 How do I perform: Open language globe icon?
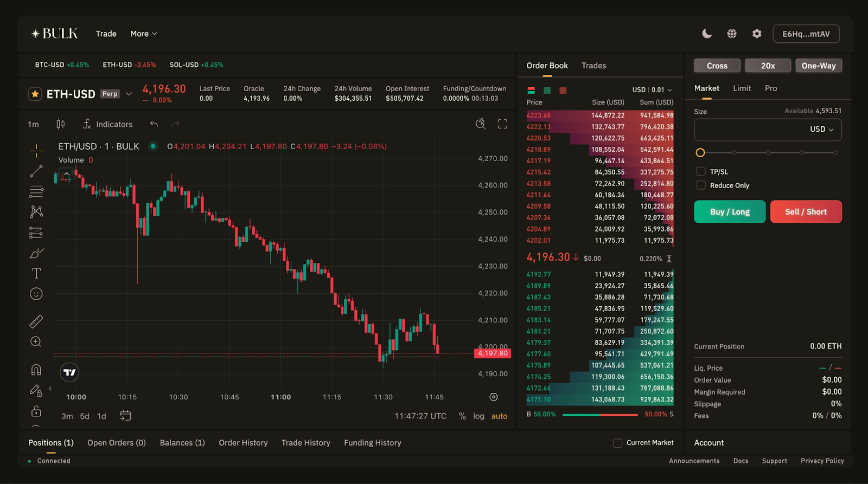[732, 34]
